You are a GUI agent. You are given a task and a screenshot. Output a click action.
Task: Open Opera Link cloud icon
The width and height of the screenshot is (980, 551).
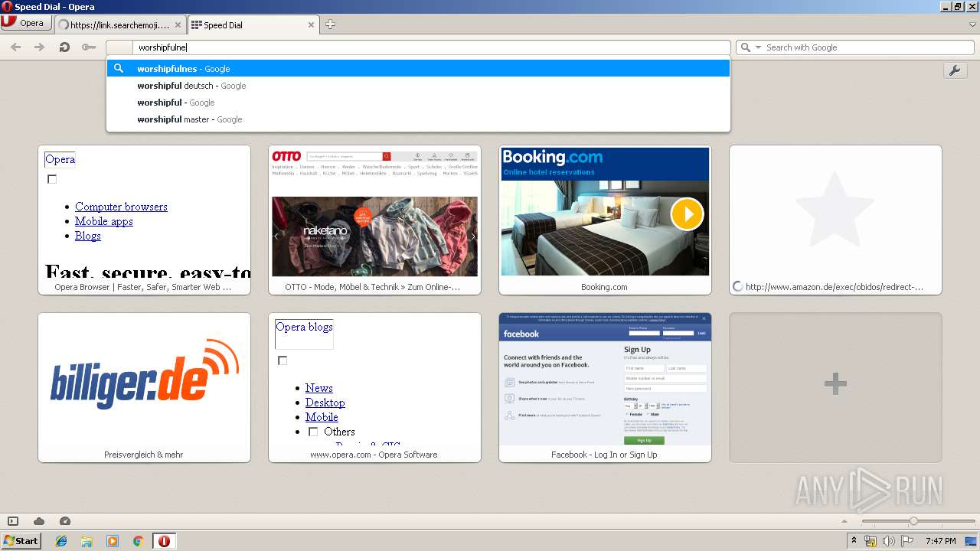[x=39, y=521]
